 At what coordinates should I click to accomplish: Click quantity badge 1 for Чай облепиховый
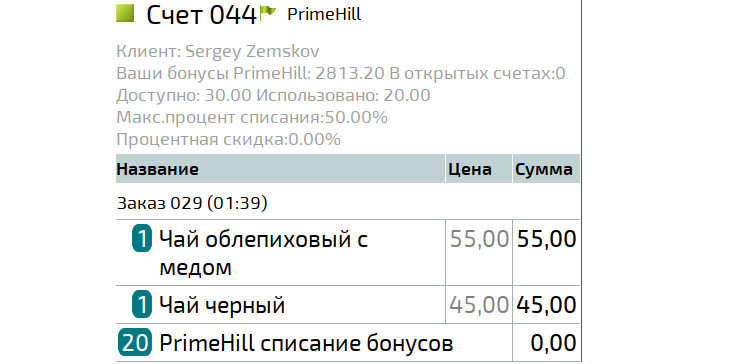coord(142,239)
